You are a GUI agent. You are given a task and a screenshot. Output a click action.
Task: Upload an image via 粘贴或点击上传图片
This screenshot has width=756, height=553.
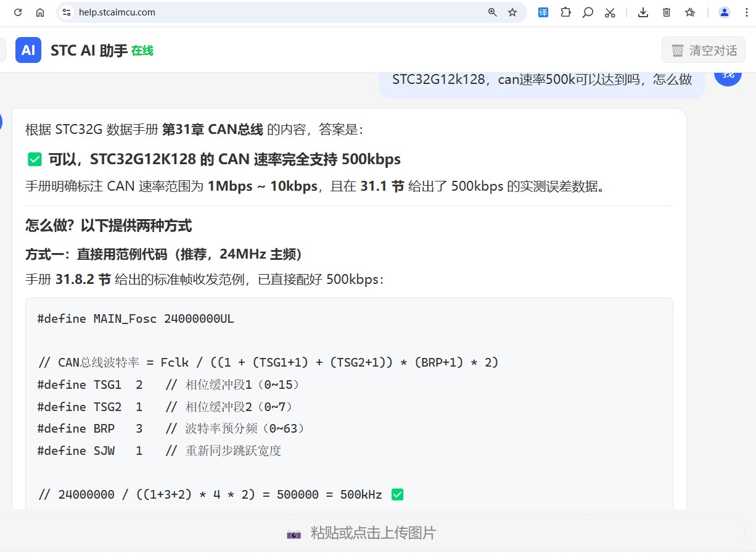[x=373, y=533]
